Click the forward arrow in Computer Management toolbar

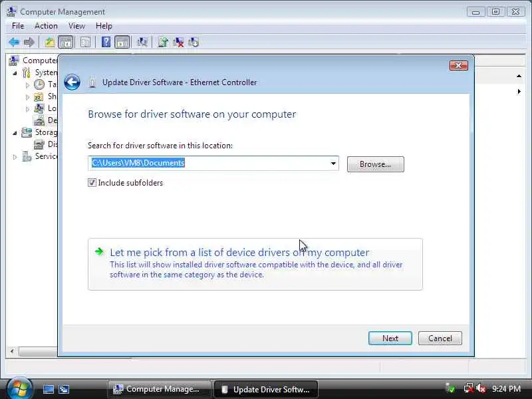[x=29, y=43]
